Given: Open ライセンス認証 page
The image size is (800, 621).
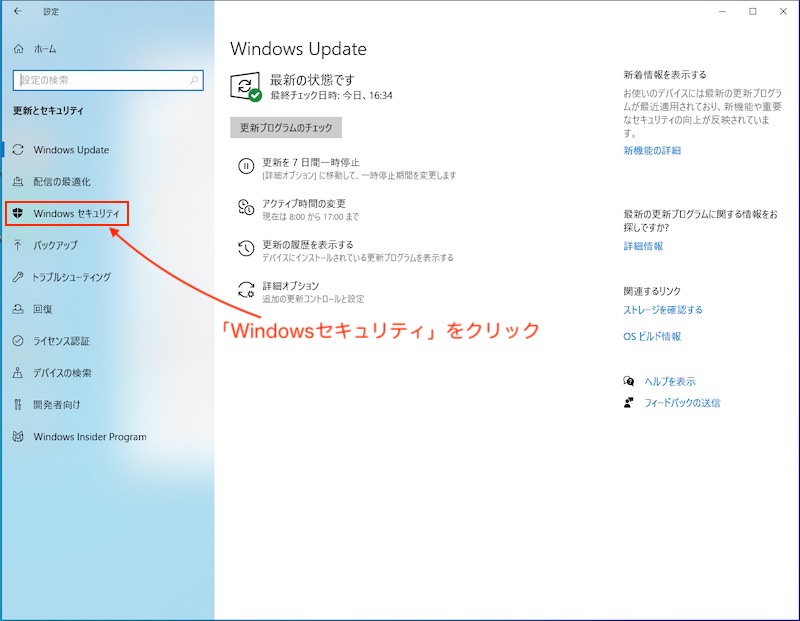Looking at the screenshot, I should tap(61, 341).
